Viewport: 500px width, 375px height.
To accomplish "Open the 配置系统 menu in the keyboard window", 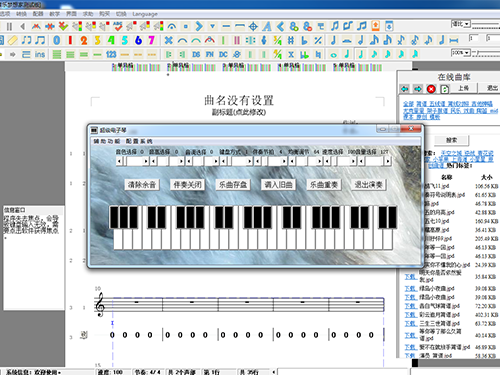I will point(139,141).
